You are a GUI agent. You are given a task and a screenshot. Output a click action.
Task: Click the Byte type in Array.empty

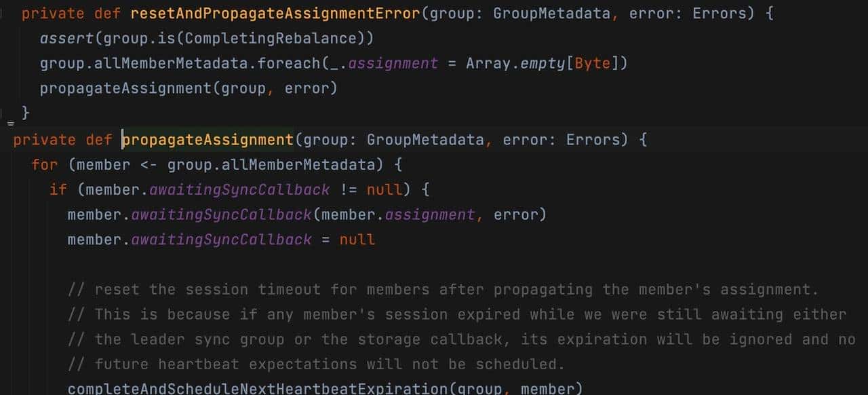click(x=592, y=64)
